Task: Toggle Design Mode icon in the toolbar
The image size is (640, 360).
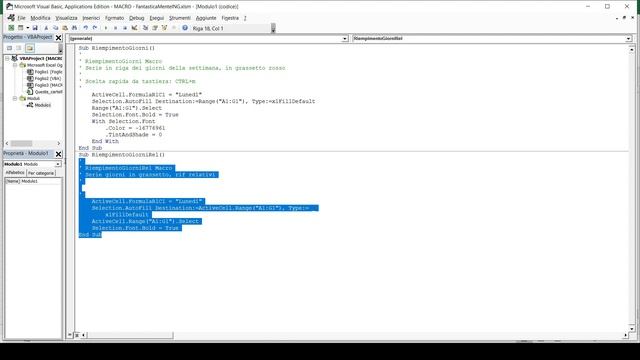Action: 134,28
